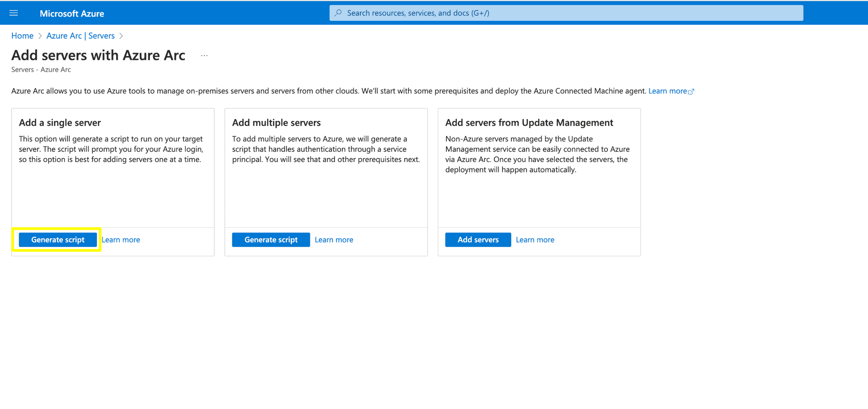Viewport: 868px width, 409px height.
Task: Open Learn more link in intro paragraph
Action: (x=667, y=91)
